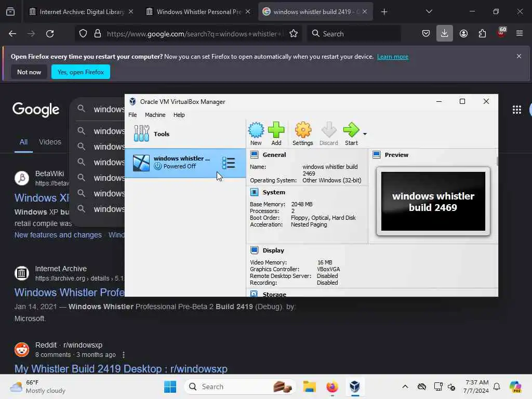Save to Pocket icon
The height and width of the screenshot is (399, 532).
tap(426, 34)
